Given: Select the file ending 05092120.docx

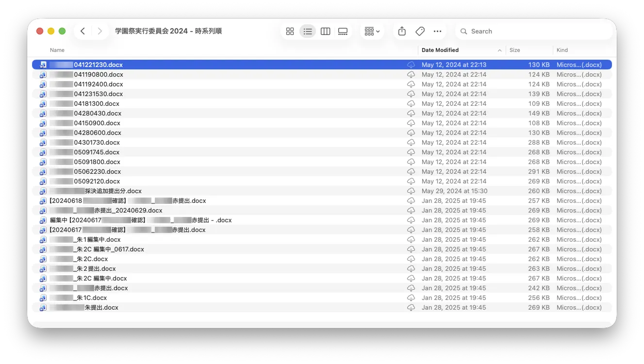Looking at the screenshot, I should pos(322,181).
